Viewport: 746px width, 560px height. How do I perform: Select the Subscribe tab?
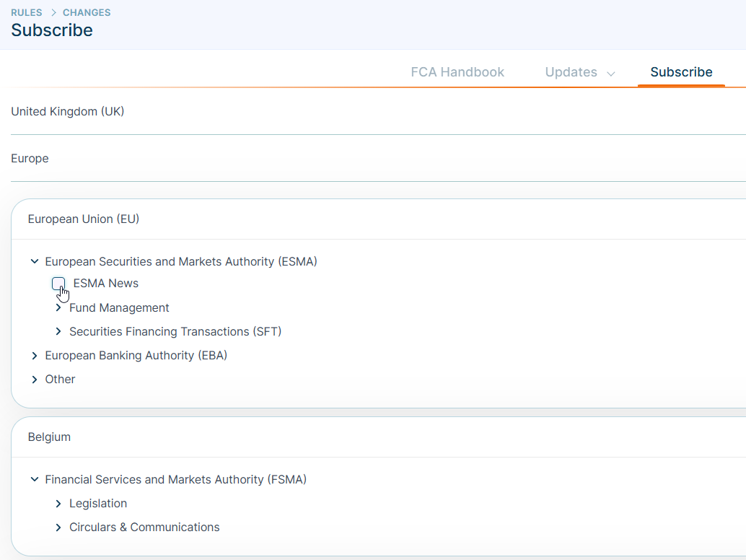coord(681,72)
